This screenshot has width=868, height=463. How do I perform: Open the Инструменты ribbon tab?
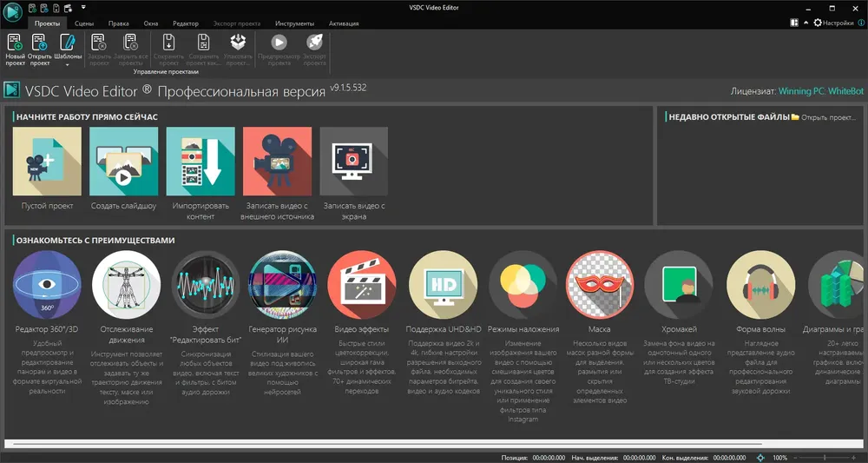[x=294, y=23]
